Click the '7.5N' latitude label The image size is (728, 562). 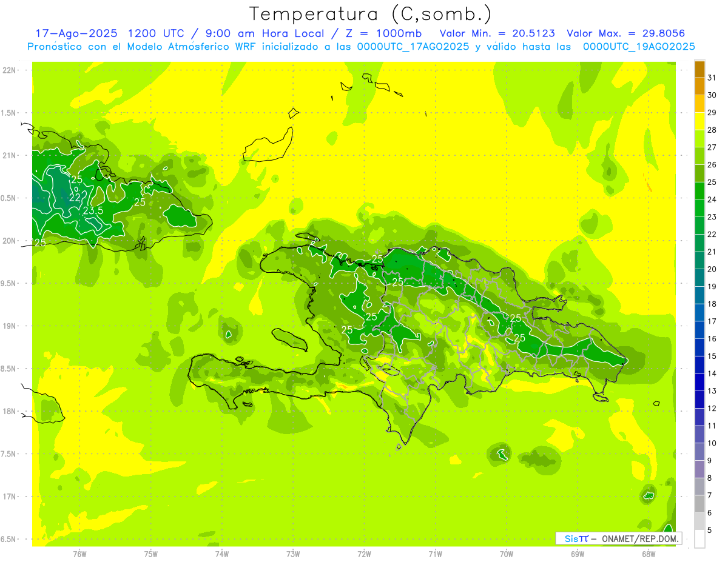click(9, 454)
